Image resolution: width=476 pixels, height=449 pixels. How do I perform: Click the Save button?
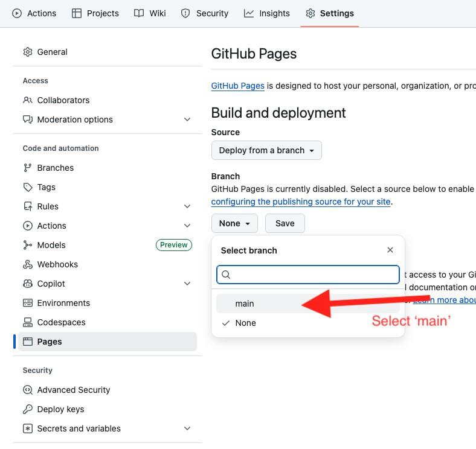[x=285, y=223]
